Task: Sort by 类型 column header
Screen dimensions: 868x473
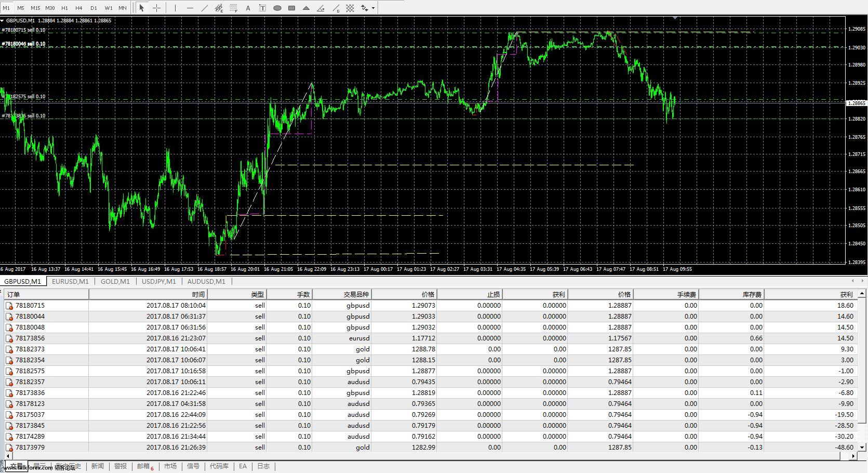Action: point(237,294)
